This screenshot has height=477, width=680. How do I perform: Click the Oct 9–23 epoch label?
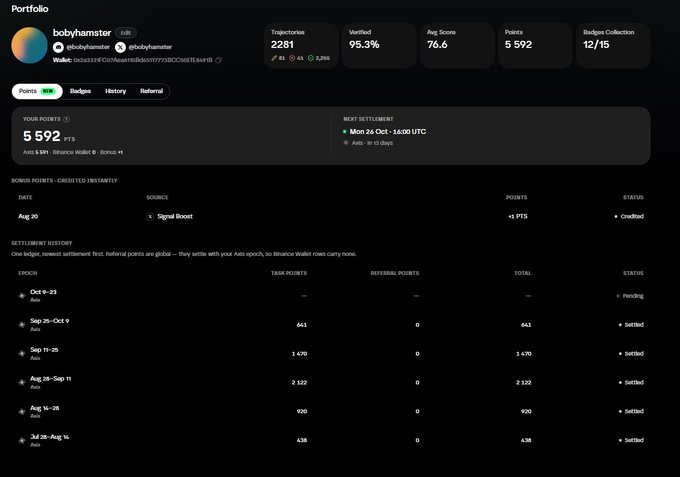click(x=43, y=292)
